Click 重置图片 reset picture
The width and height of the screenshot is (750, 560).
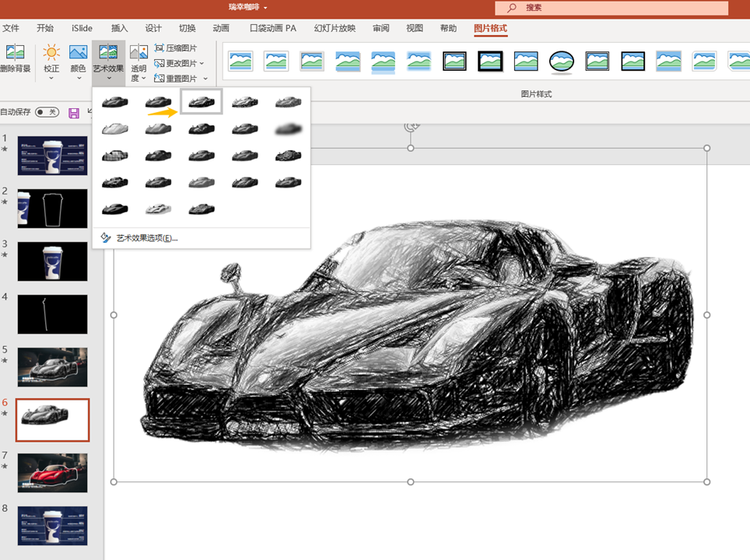176,79
